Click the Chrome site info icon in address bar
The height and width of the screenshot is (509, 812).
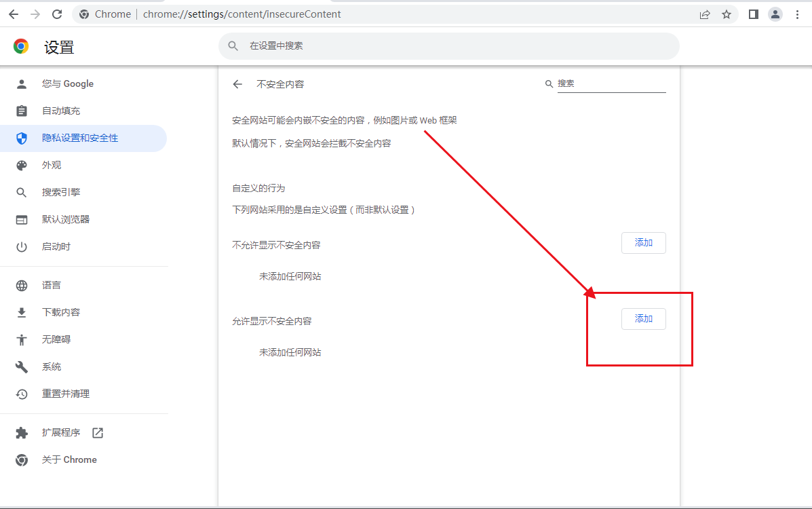point(84,14)
